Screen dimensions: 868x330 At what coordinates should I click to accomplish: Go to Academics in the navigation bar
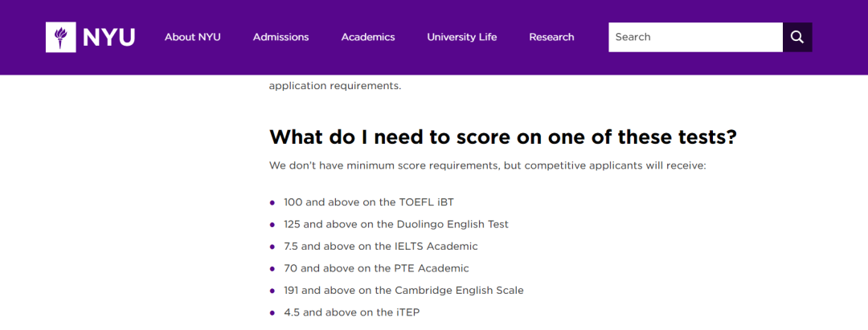click(x=368, y=37)
